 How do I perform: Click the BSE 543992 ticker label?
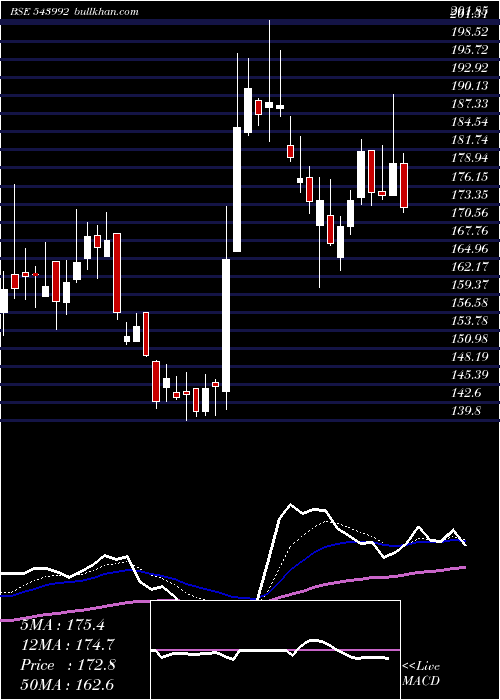click(x=40, y=12)
